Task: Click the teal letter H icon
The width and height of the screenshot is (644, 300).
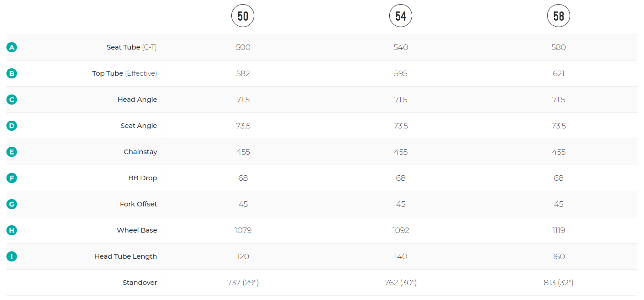Action: (12, 230)
